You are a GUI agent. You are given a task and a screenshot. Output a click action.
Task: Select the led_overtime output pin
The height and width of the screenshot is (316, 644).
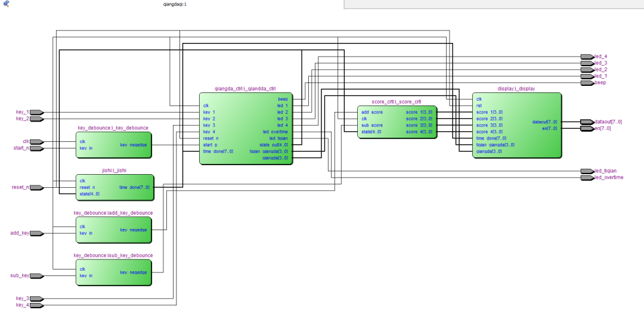click(x=587, y=178)
